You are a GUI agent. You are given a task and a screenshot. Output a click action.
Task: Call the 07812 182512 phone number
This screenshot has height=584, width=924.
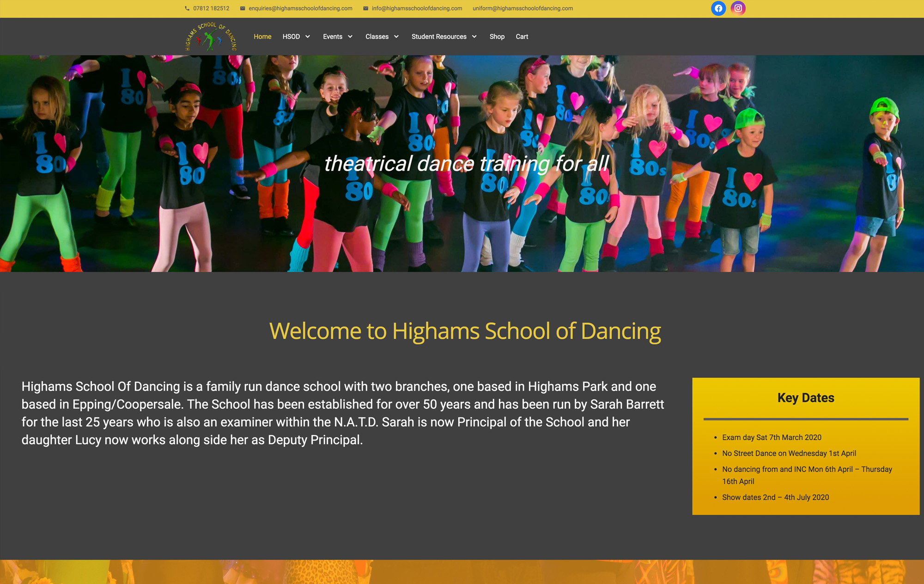(211, 8)
